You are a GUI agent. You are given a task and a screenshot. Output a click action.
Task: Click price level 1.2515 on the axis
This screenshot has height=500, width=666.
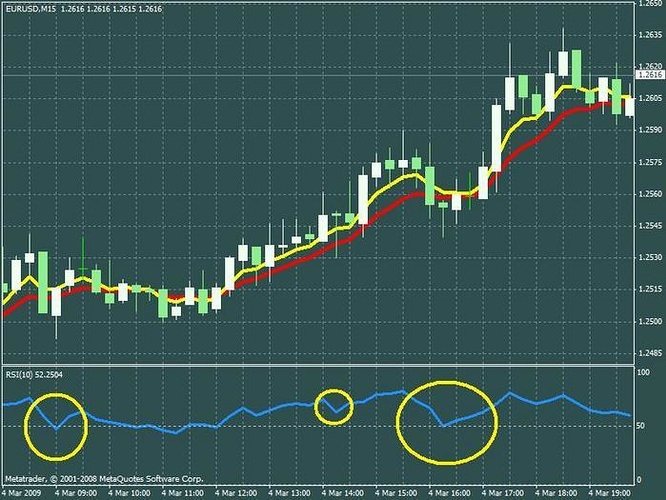[650, 289]
